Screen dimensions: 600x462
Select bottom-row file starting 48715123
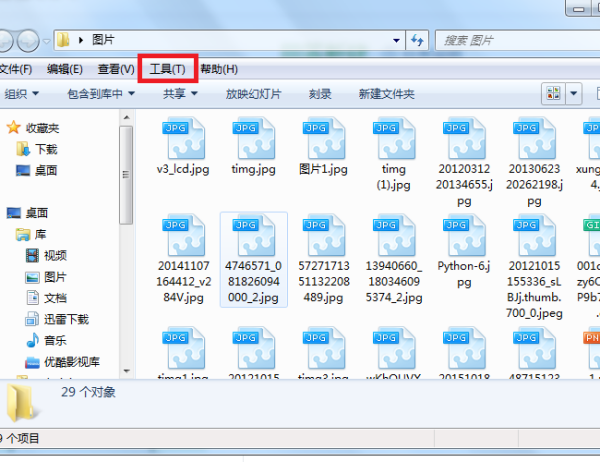[x=534, y=352]
